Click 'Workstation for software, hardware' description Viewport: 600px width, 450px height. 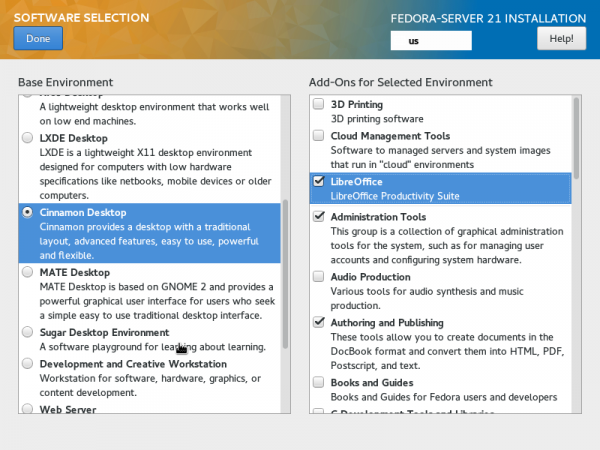coord(150,385)
